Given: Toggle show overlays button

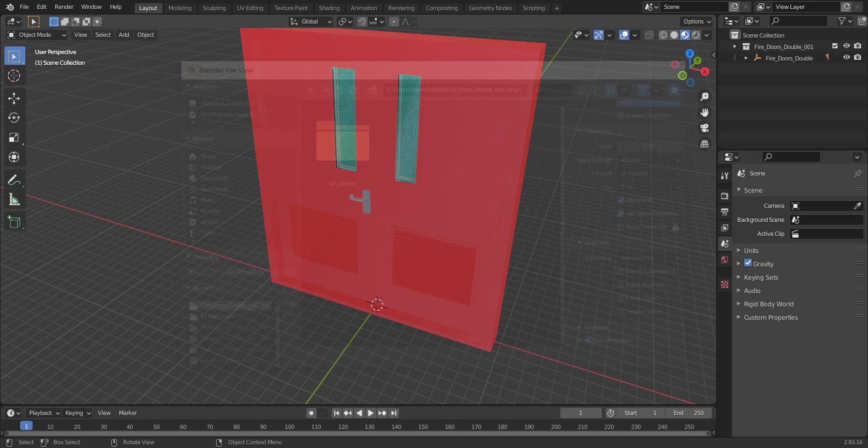Looking at the screenshot, I should click(x=624, y=35).
